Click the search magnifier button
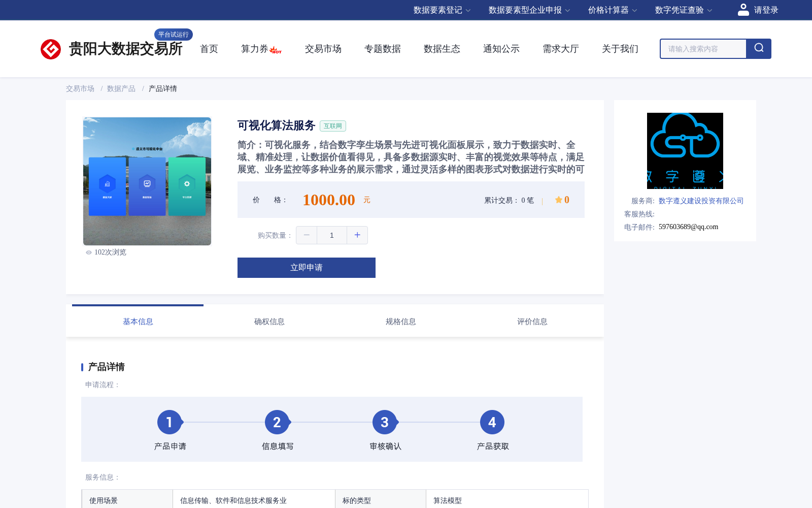 [759, 49]
